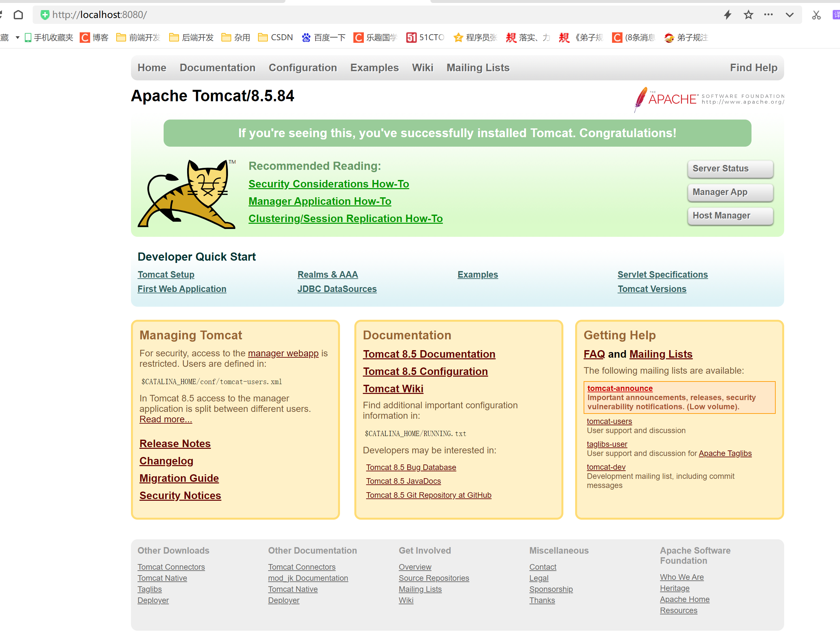
Task: Open the Security Notices link
Action: coord(180,495)
